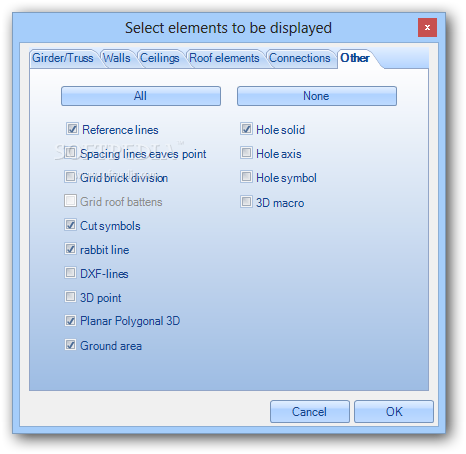Click the None button

point(317,96)
